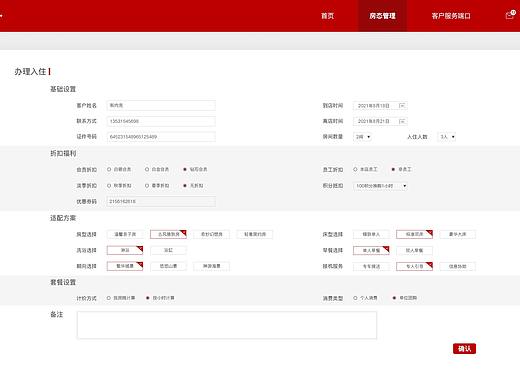This screenshot has width=520, height=390.
Task: Select the 非员工 radio option
Action: pos(401,169)
